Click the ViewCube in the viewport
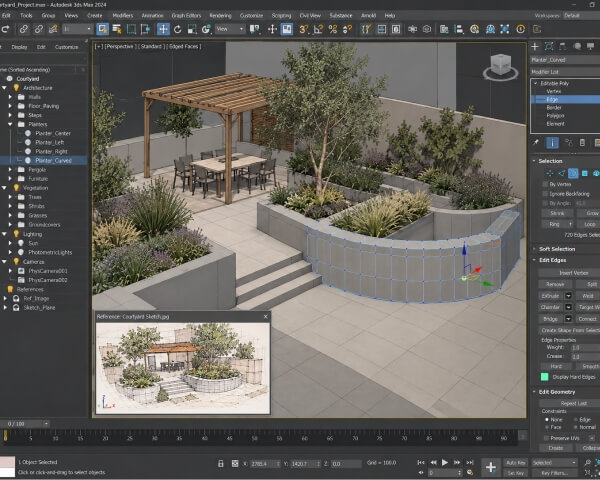This screenshot has width=600, height=480. (x=501, y=66)
